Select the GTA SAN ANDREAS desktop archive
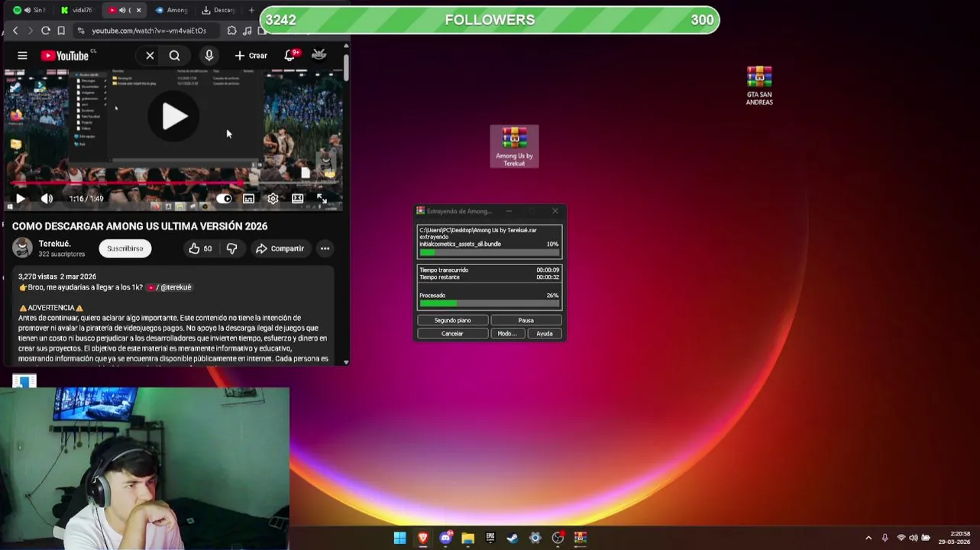980x550 pixels. click(x=759, y=86)
